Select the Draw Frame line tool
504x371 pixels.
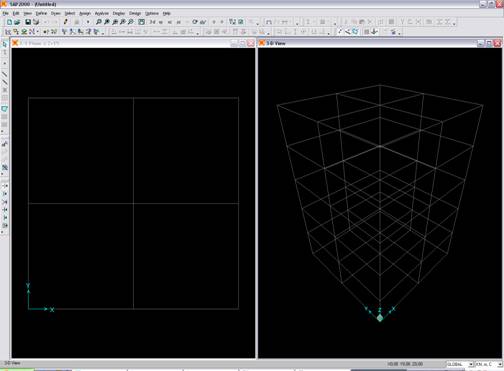tap(5, 74)
